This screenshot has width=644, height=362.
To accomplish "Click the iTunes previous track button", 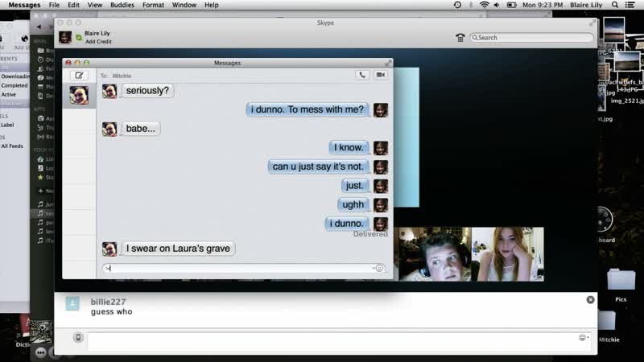I will pyautogui.click(x=41, y=352).
